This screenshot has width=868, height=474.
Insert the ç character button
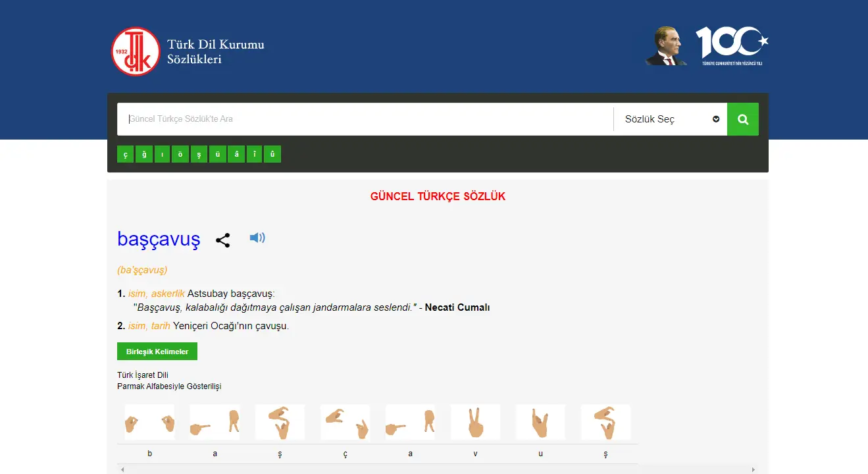(x=125, y=154)
